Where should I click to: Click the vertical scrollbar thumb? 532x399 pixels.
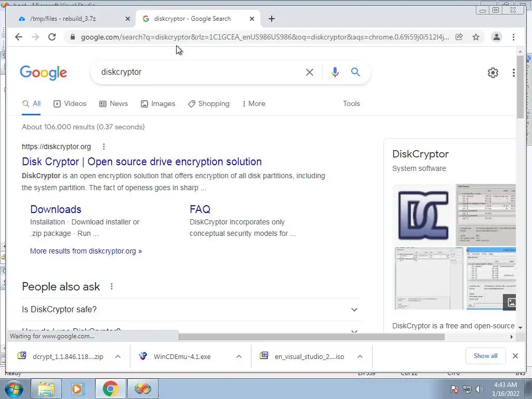click(520, 87)
